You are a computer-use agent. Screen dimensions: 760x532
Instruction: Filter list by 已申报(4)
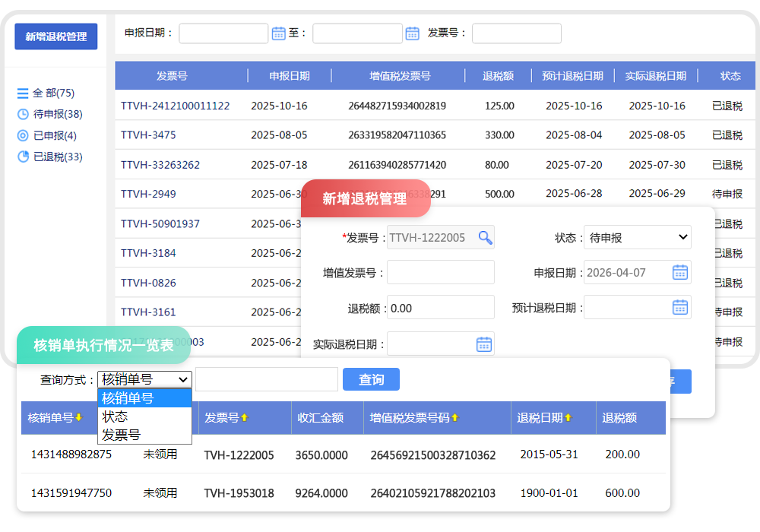(55, 136)
